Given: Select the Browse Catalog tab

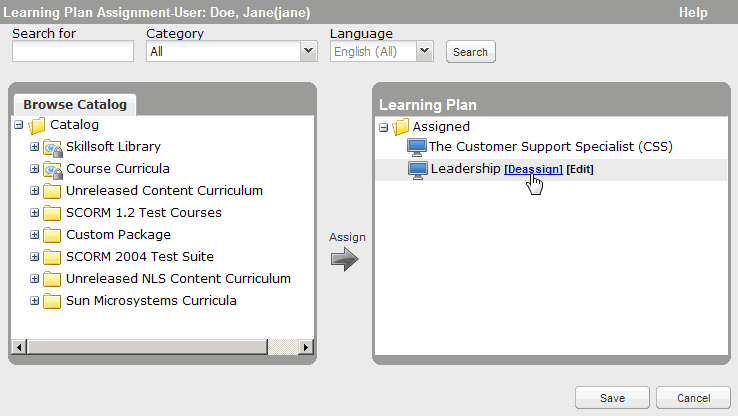Looking at the screenshot, I should tap(75, 104).
